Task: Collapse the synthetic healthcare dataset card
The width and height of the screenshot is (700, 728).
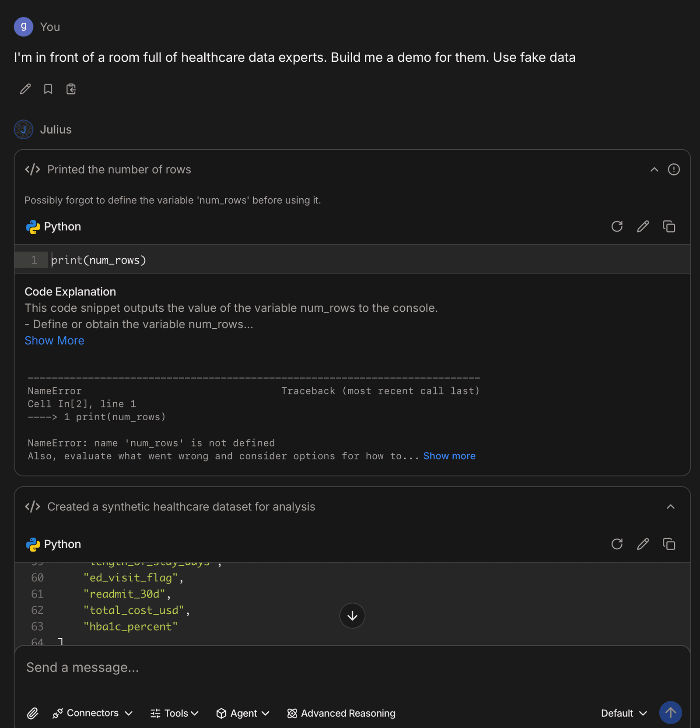Action: 671,507
